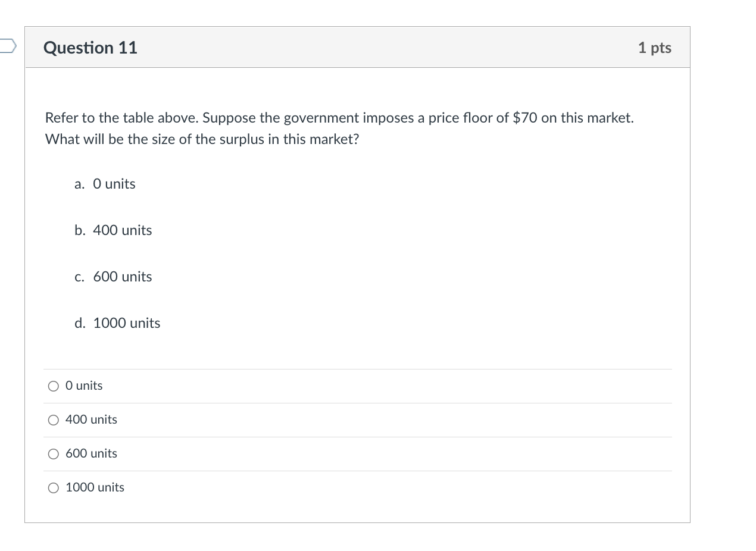Click answer choice 'd. 1000 units'
The height and width of the screenshot is (551, 756).
point(117,323)
